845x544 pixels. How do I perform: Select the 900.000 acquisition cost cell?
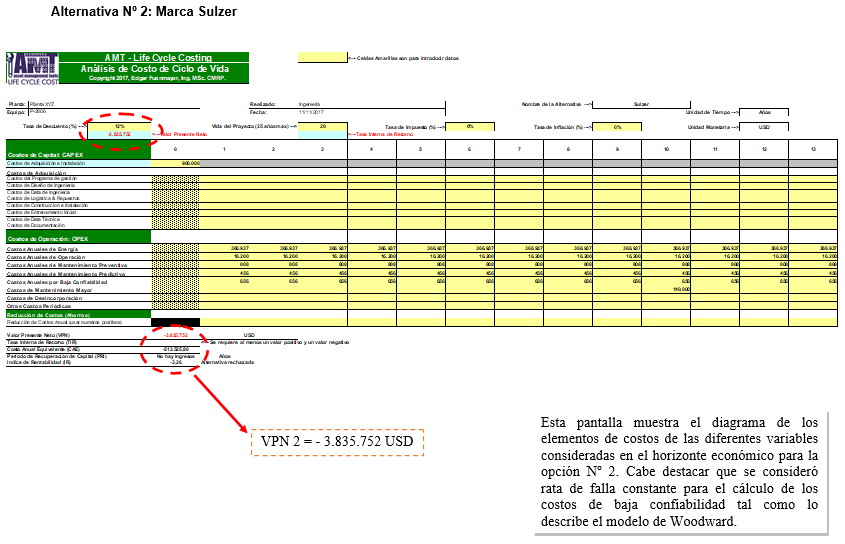(x=176, y=163)
